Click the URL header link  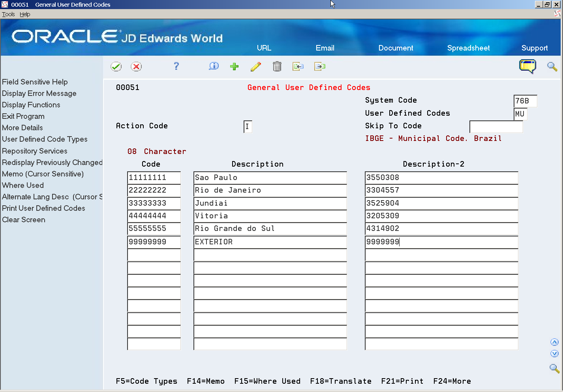pyautogui.click(x=264, y=48)
